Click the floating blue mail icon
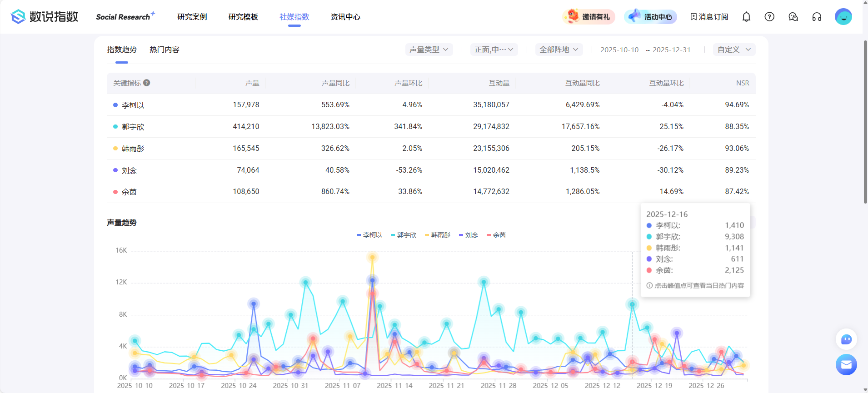 (846, 364)
